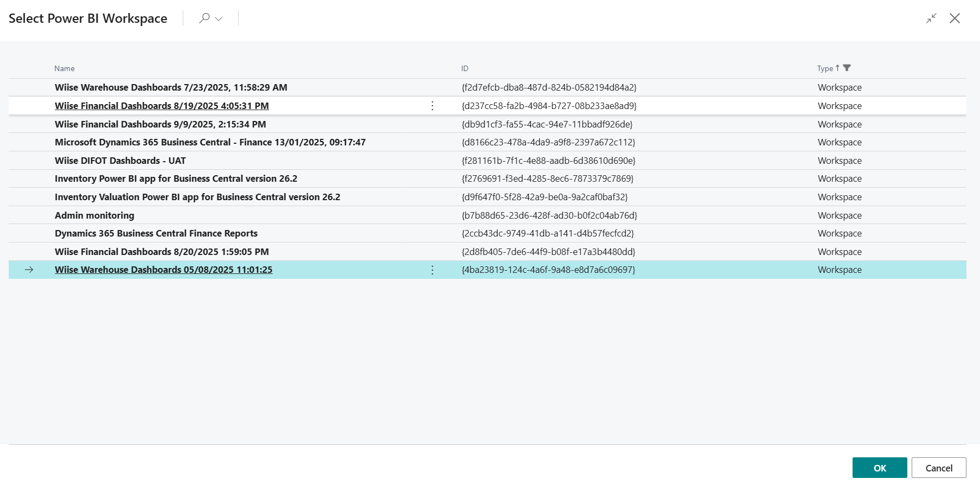This screenshot has height=485, width=980.
Task: Click ID {f2d7efcb-dba8-487d-824b-0582194d84a2}
Action: [x=549, y=87]
